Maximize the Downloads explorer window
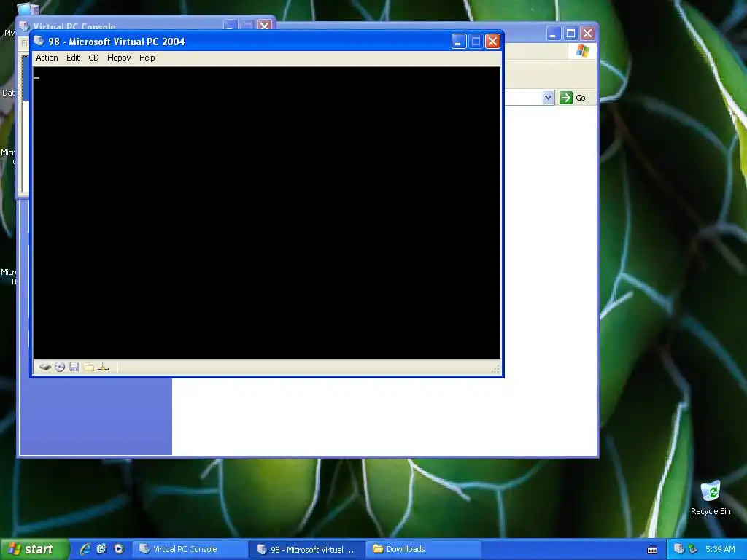Viewport: 747px width, 560px height. click(x=570, y=34)
